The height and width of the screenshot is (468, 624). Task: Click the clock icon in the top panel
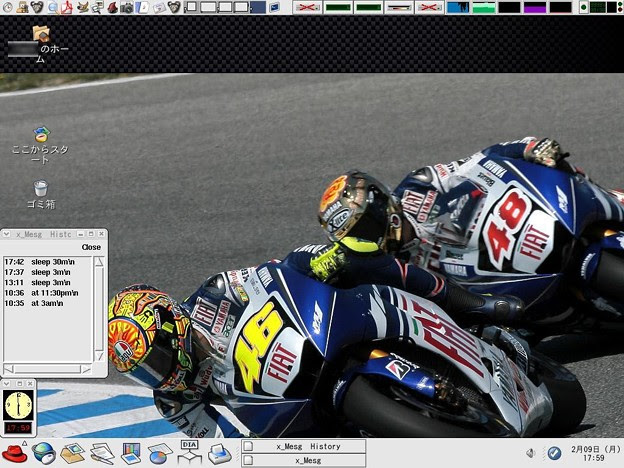(8, 7)
